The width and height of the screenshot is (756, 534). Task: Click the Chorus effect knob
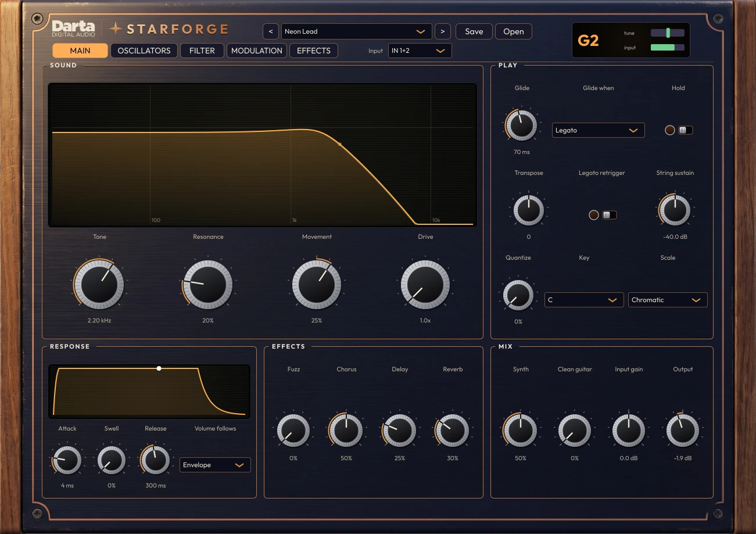pyautogui.click(x=346, y=431)
